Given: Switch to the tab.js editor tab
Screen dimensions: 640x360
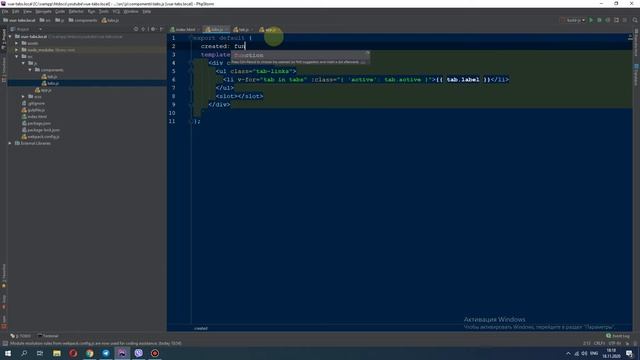Looking at the screenshot, I should click(x=242, y=29).
